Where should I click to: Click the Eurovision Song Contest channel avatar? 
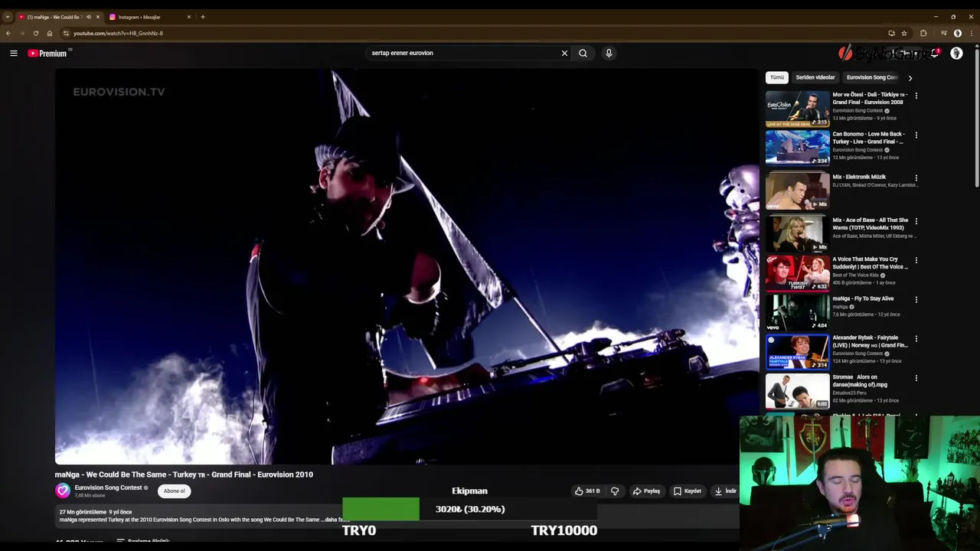click(x=63, y=491)
